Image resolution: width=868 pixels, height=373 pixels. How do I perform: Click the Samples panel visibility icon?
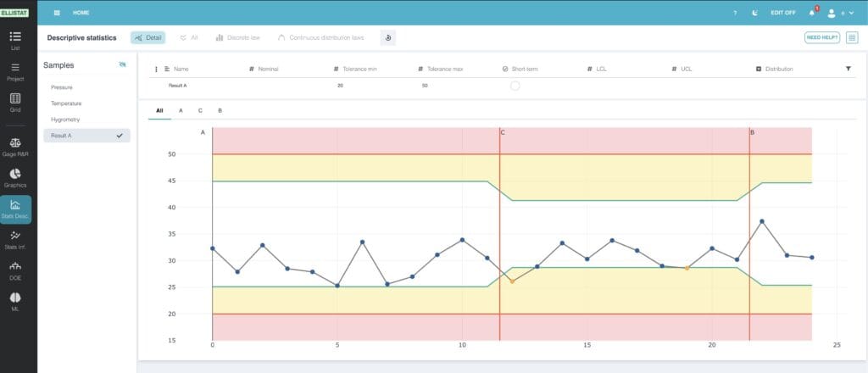coord(122,64)
